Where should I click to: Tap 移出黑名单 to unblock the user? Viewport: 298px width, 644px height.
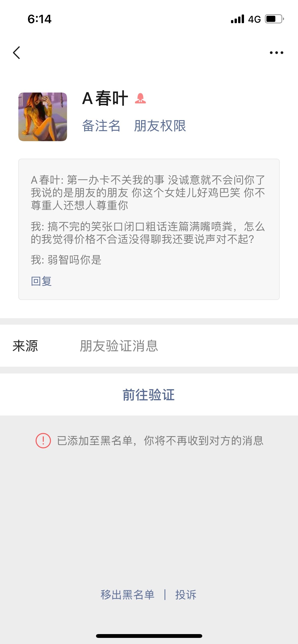point(127,595)
